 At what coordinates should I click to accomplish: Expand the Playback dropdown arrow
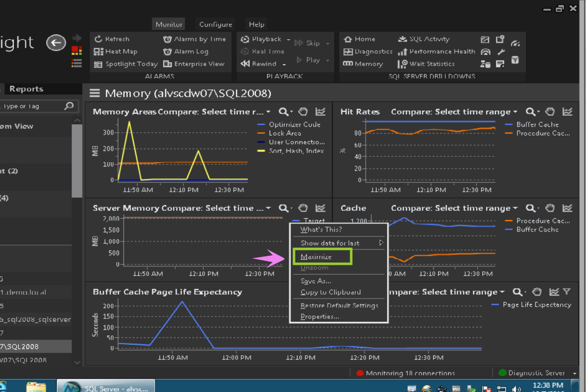288,39
